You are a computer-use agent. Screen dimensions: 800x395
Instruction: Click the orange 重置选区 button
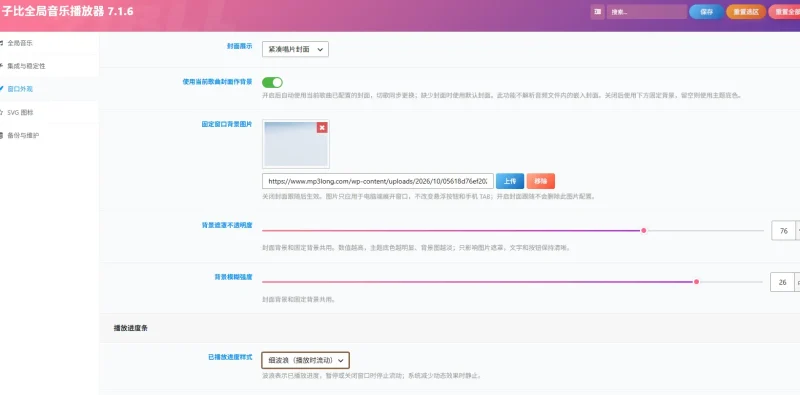[x=746, y=12]
